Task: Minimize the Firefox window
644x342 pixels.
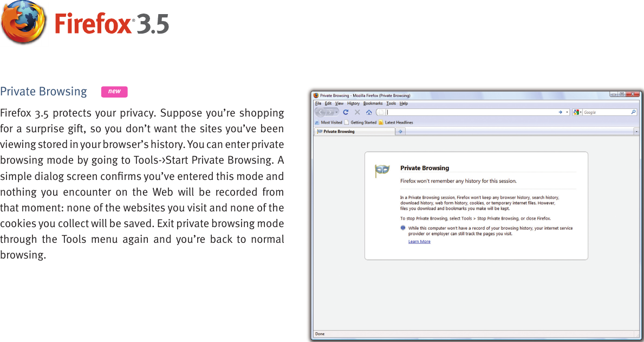Action: click(x=613, y=94)
